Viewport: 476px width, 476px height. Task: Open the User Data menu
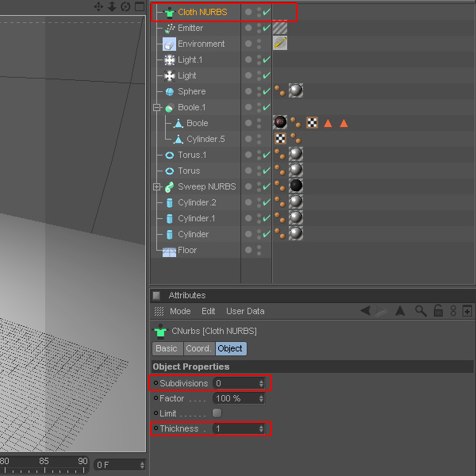245,311
